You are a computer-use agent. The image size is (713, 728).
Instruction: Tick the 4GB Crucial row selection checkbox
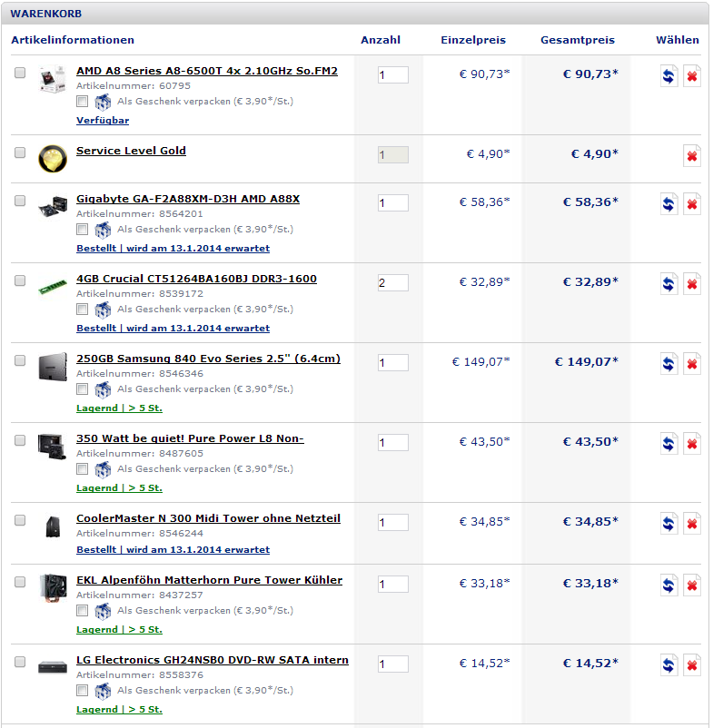tap(20, 280)
